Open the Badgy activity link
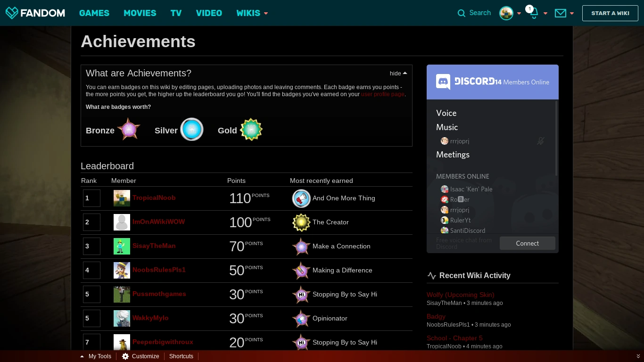Image resolution: width=644 pixels, height=362 pixels. (x=436, y=317)
